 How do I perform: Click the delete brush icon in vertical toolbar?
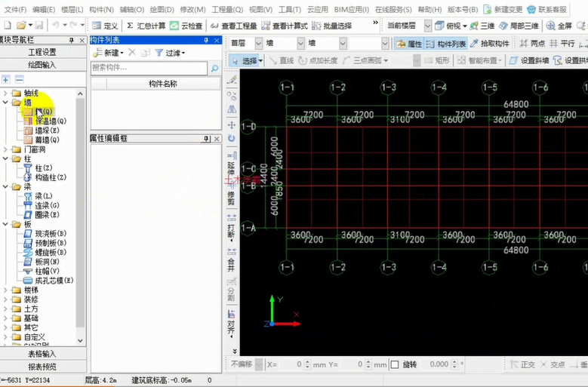coord(232,80)
